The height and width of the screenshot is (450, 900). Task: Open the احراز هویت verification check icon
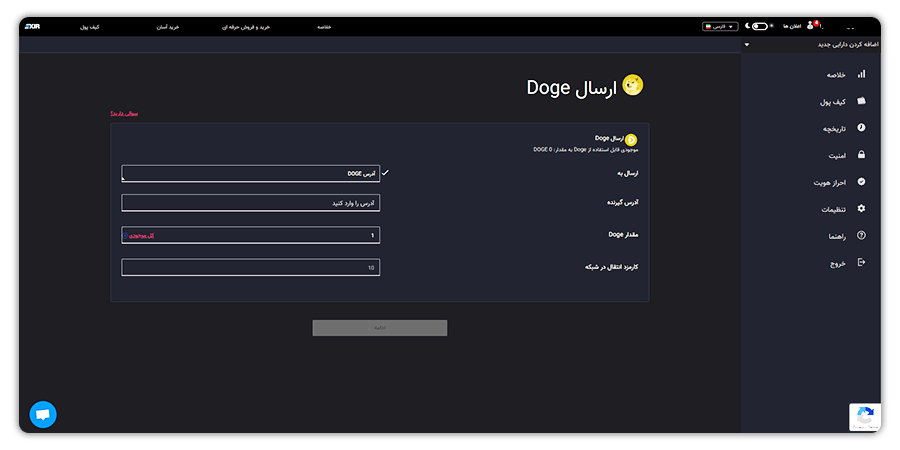(861, 181)
